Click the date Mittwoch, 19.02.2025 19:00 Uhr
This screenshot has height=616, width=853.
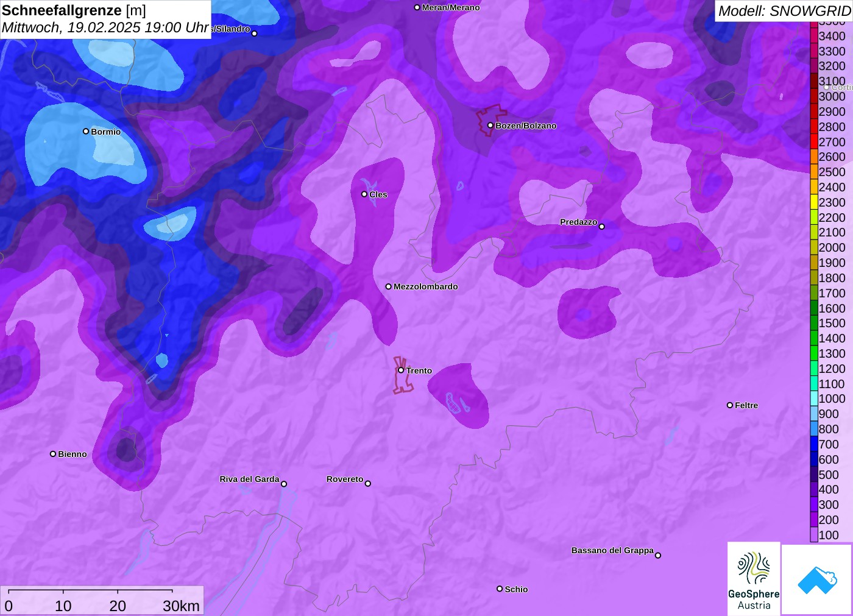[x=105, y=27]
